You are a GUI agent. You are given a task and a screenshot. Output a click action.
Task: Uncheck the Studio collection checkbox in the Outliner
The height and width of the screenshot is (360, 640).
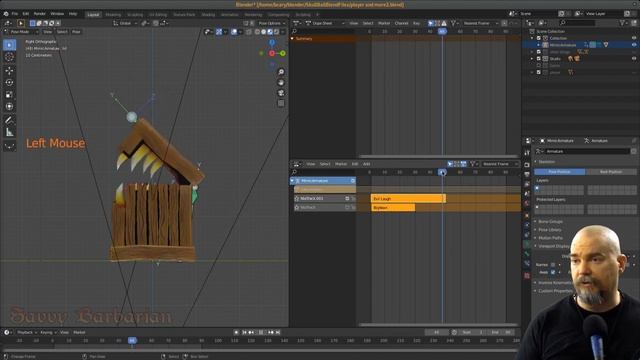538,59
